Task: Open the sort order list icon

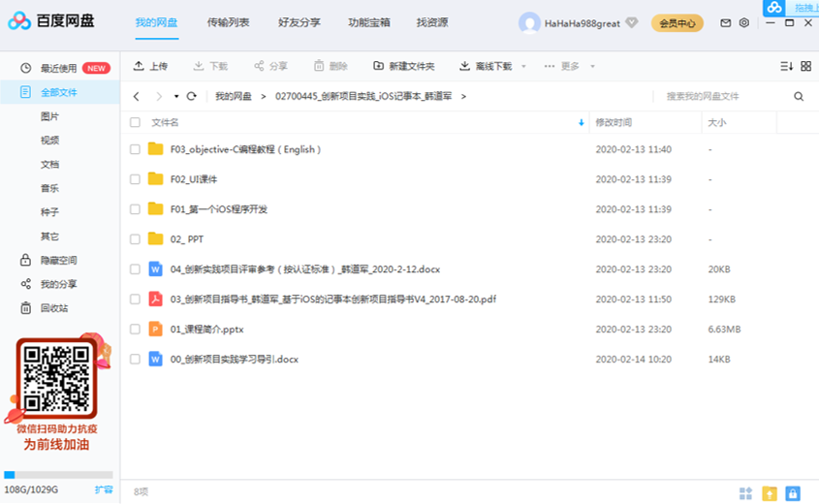Action: (x=786, y=66)
